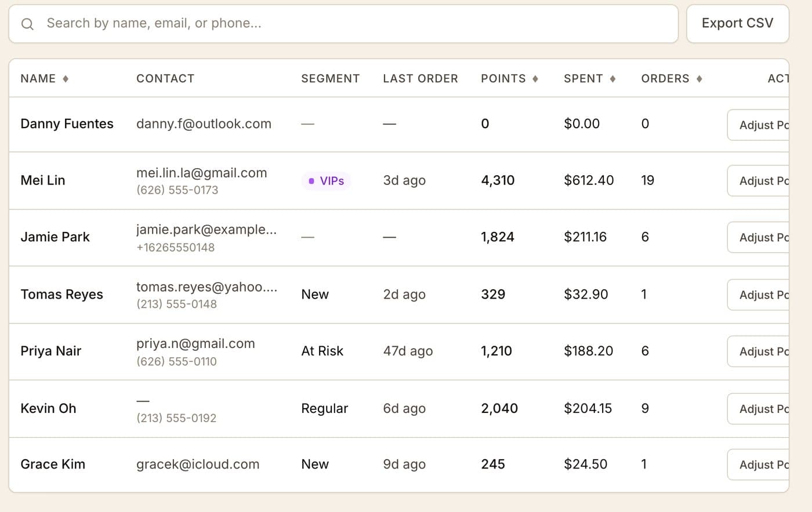Select the name Kevin Oh
812x512 pixels.
coord(48,408)
